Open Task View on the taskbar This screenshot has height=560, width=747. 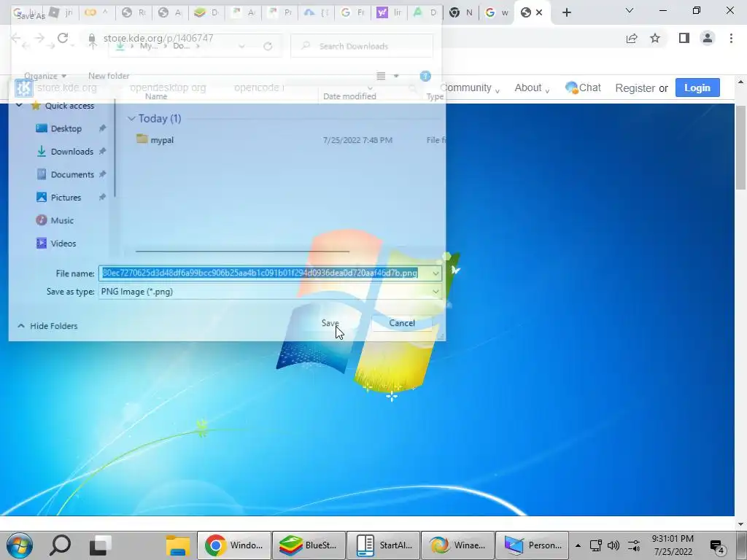pyautogui.click(x=101, y=545)
